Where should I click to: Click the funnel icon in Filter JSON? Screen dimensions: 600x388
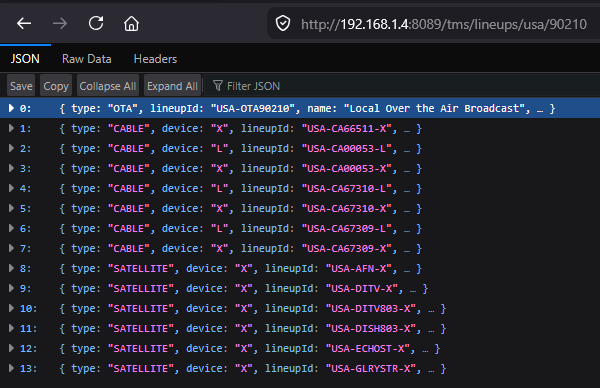[x=218, y=86]
